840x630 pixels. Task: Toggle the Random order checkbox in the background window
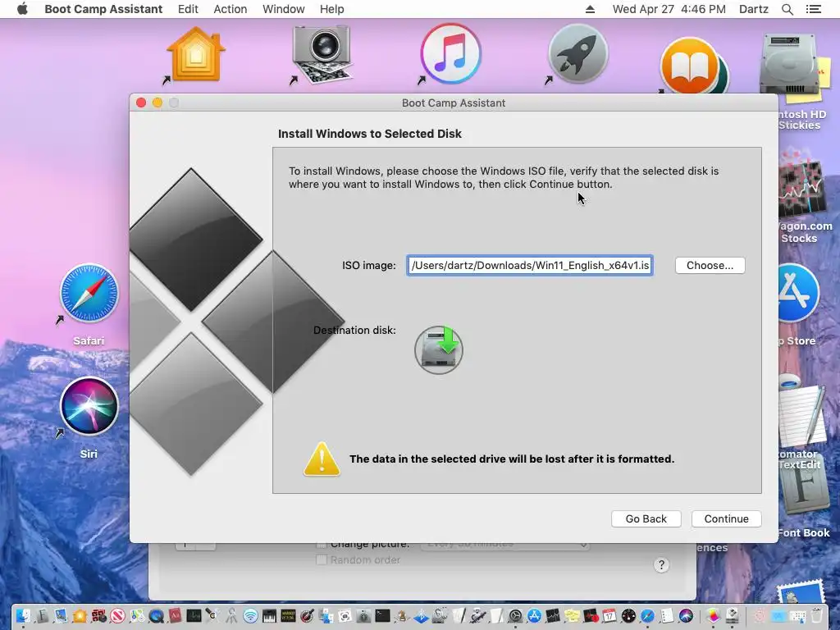point(322,559)
